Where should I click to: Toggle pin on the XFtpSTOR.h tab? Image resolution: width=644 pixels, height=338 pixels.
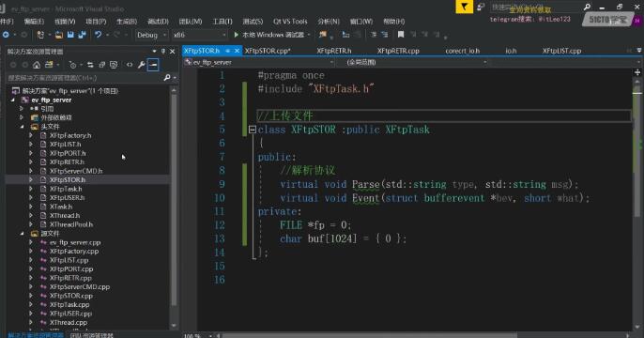pos(227,51)
